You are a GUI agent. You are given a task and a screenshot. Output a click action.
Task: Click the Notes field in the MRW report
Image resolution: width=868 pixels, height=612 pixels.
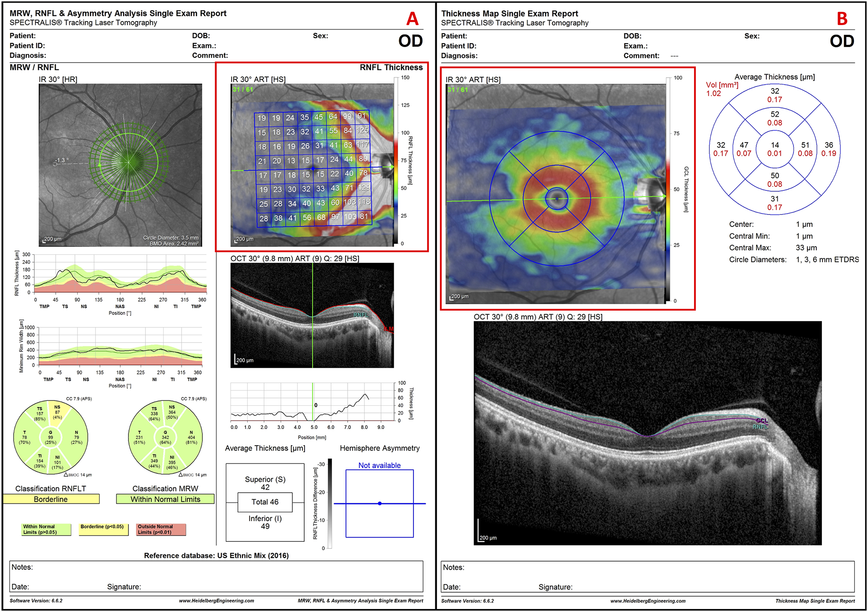pyautogui.click(x=216, y=576)
